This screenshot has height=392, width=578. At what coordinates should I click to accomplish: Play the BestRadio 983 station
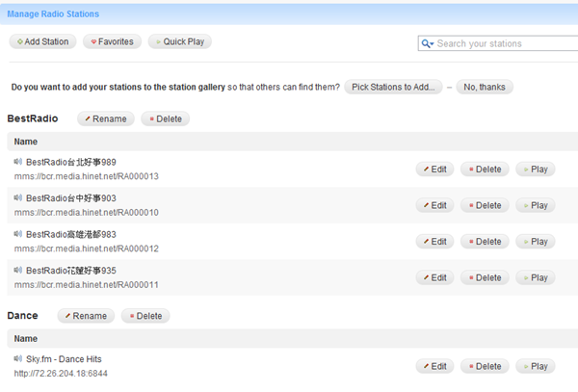[x=536, y=242]
